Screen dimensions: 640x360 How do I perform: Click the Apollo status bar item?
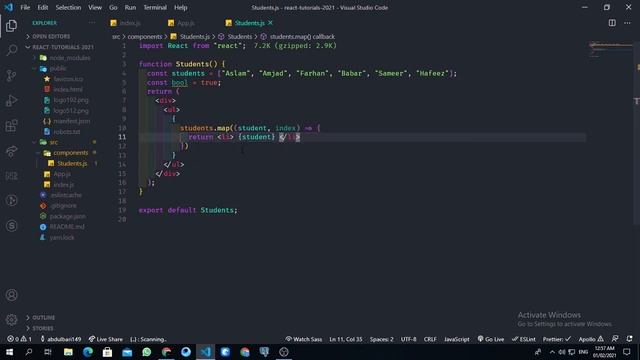pyautogui.click(x=591, y=339)
